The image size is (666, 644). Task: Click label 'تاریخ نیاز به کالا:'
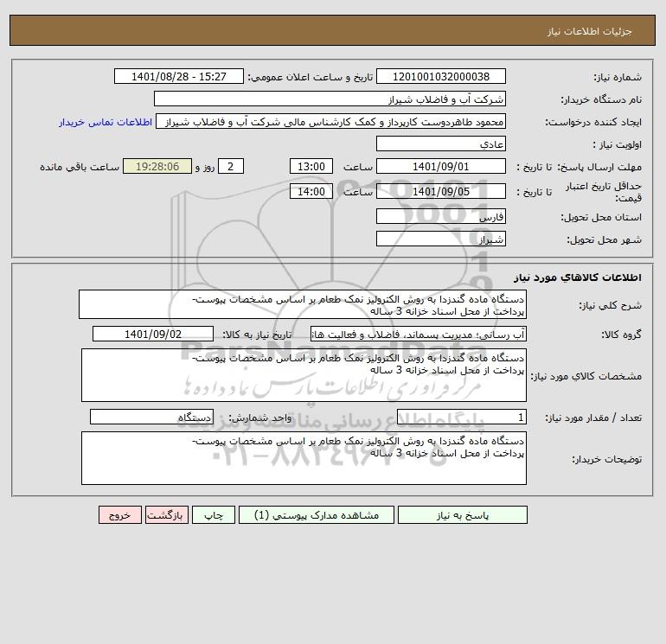coord(258,335)
